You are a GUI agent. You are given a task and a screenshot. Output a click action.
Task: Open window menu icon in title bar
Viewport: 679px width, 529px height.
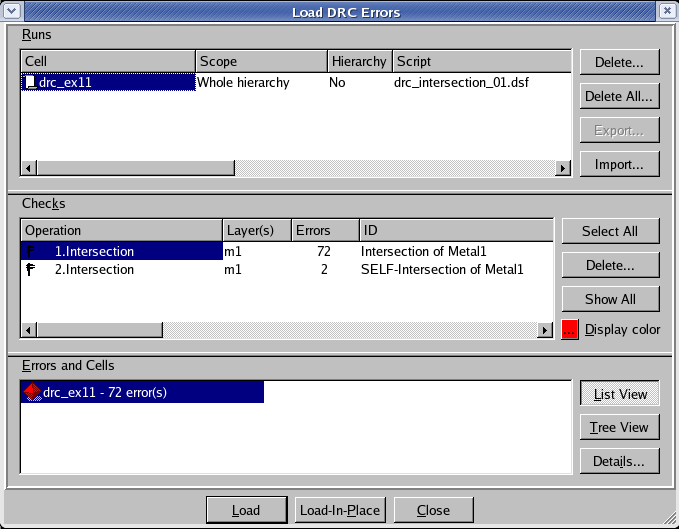[x=13, y=11]
